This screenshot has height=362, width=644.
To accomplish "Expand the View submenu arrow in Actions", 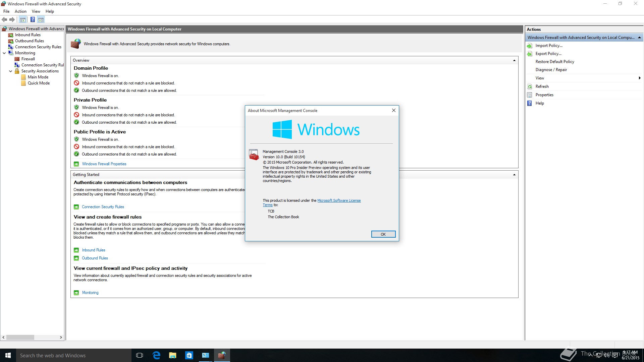I will pyautogui.click(x=640, y=78).
